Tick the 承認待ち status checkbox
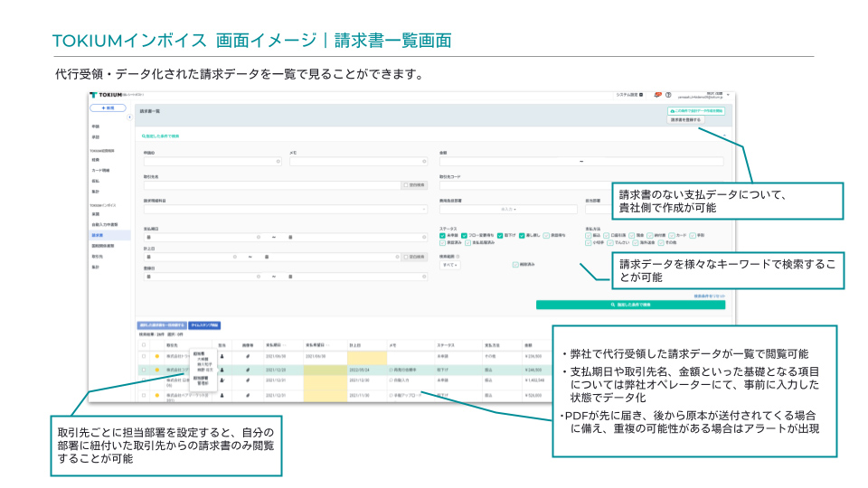This screenshot has height=488, width=868. [546, 235]
